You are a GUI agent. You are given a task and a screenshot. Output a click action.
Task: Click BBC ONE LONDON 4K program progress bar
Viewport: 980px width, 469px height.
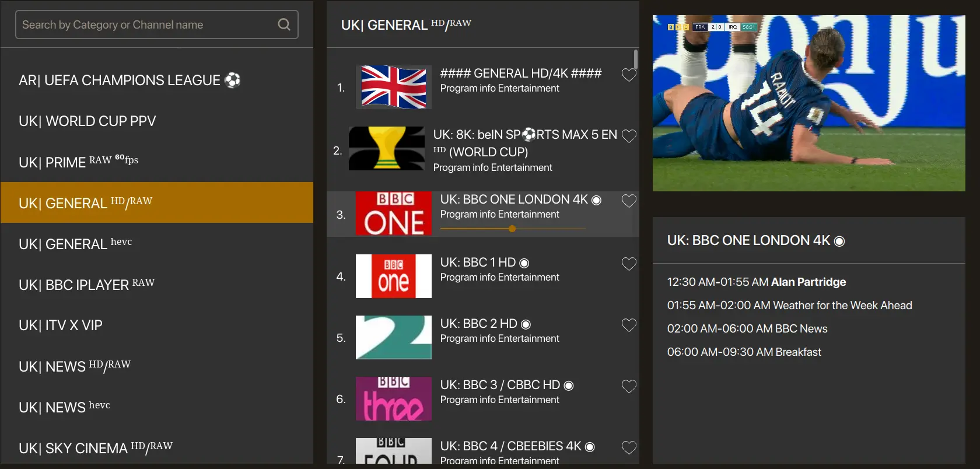(x=513, y=229)
